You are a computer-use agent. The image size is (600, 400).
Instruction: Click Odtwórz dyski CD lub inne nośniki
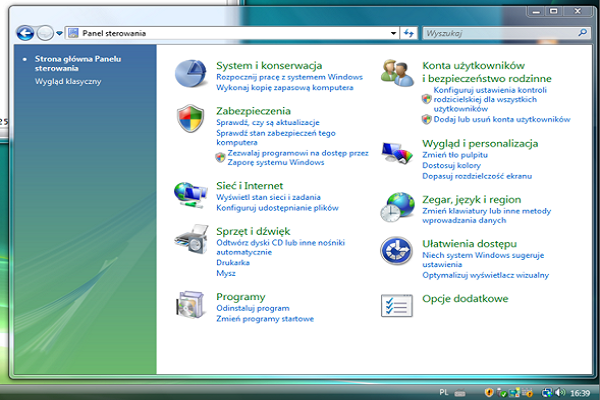point(280,247)
